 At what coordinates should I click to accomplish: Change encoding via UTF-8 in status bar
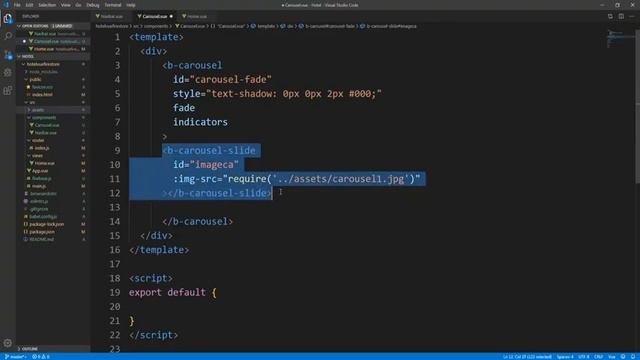coord(584,357)
